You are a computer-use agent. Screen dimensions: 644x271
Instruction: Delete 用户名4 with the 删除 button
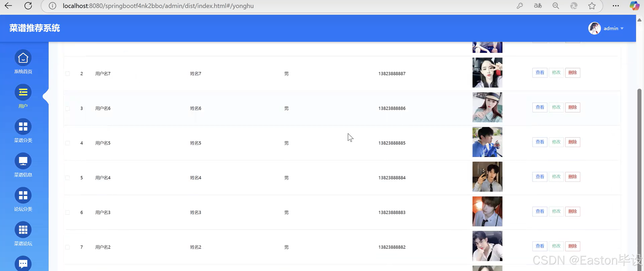[x=573, y=177]
